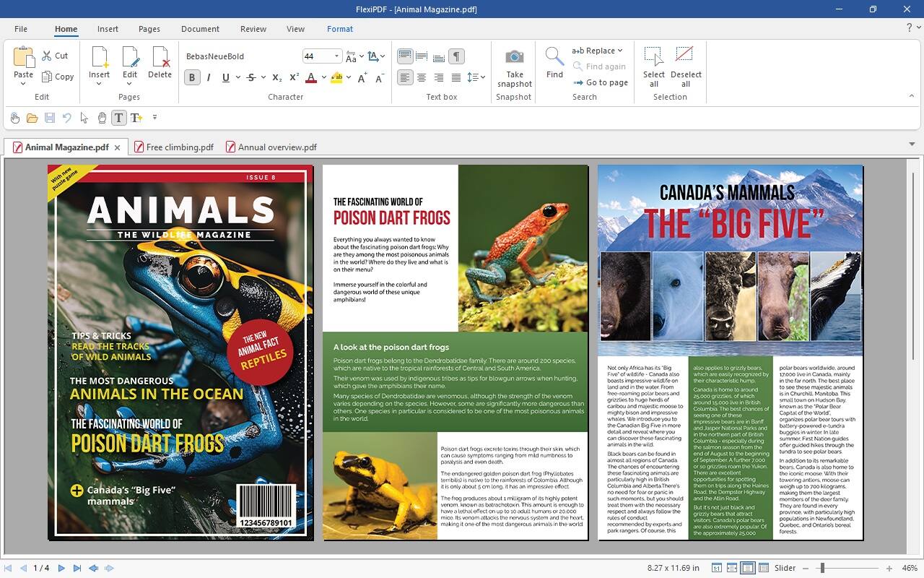Screen dimensions: 924x578
Task: Toggle bold formatting
Action: coord(192,77)
